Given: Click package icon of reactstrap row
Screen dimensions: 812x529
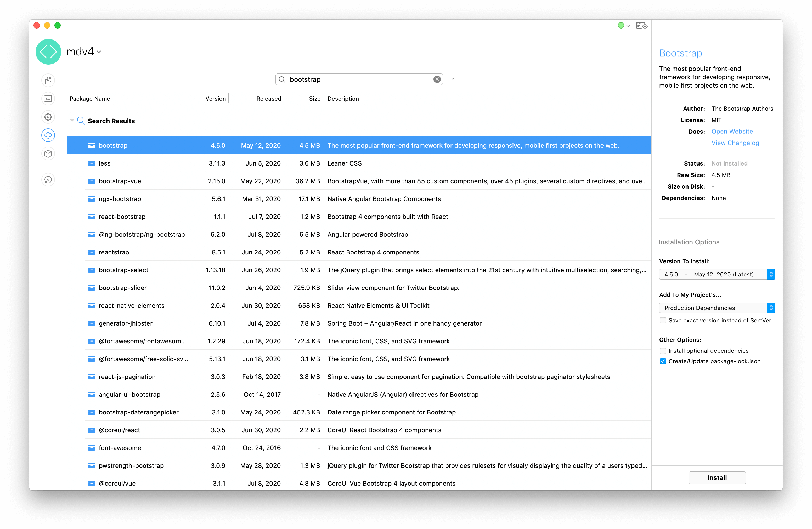Looking at the screenshot, I should click(92, 252).
